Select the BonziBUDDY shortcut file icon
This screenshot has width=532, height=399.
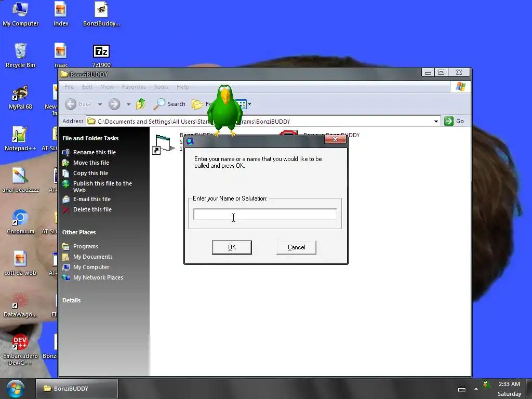pyautogui.click(x=164, y=144)
